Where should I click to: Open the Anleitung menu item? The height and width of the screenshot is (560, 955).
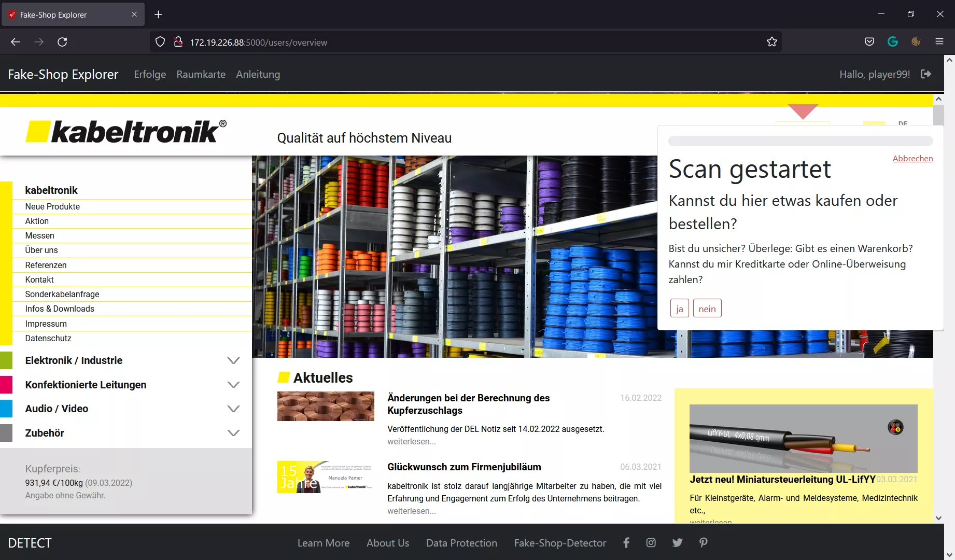pos(258,74)
